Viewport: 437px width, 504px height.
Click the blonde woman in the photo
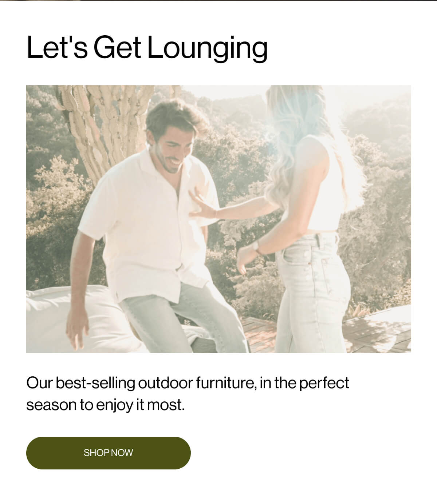[x=302, y=218]
